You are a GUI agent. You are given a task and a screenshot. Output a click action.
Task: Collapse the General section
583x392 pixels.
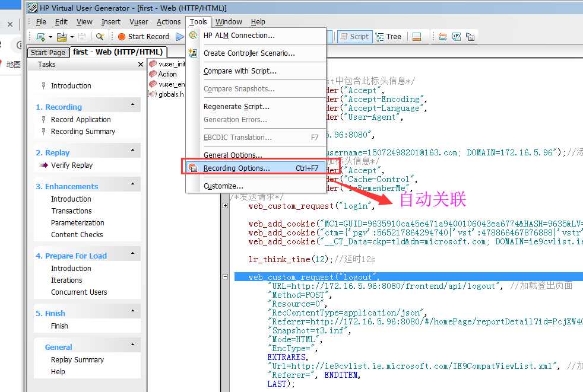click(x=133, y=345)
